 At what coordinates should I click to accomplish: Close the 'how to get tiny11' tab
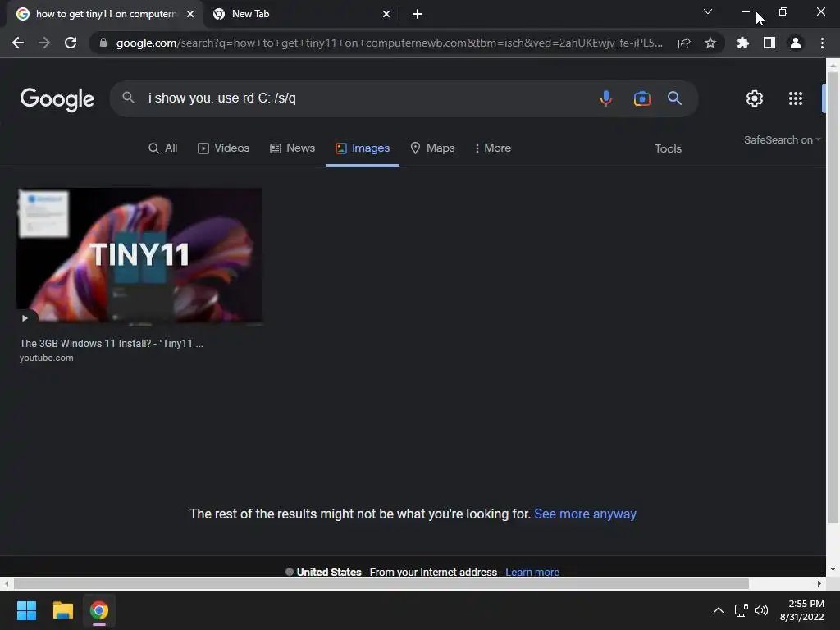click(x=190, y=14)
